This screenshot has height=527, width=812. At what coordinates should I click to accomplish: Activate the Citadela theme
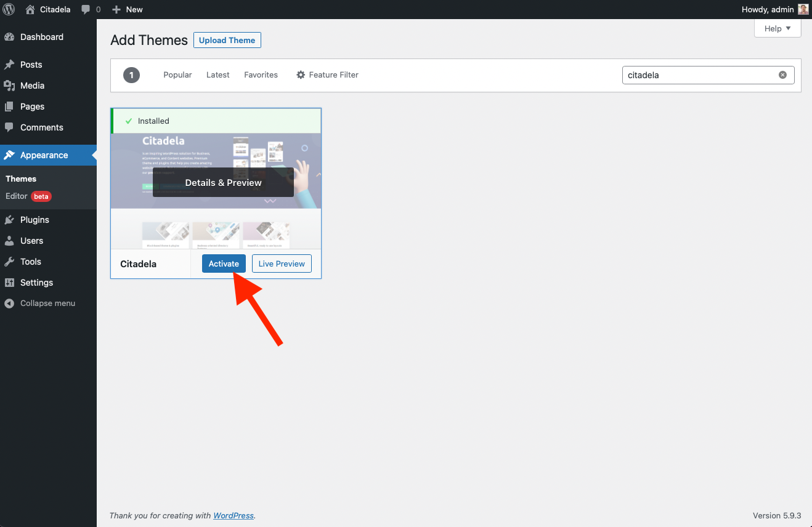click(x=224, y=263)
